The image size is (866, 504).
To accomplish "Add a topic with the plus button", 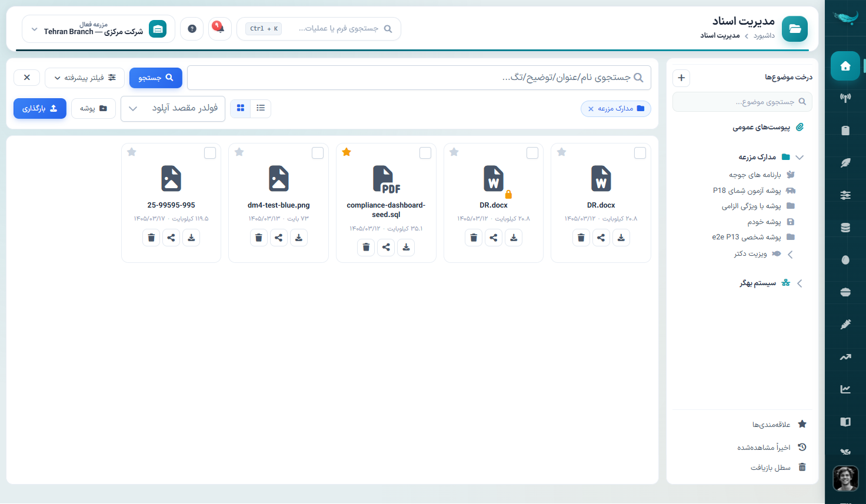I will point(681,78).
